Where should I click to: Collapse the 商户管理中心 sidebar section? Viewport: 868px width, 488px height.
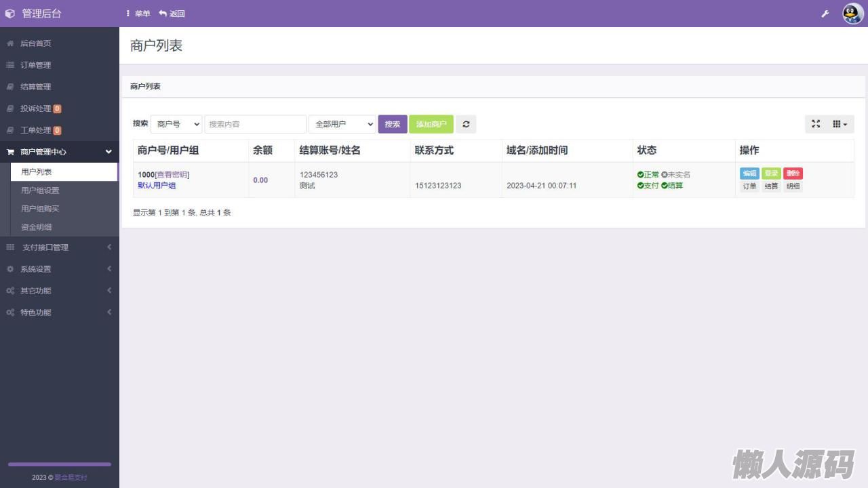60,152
